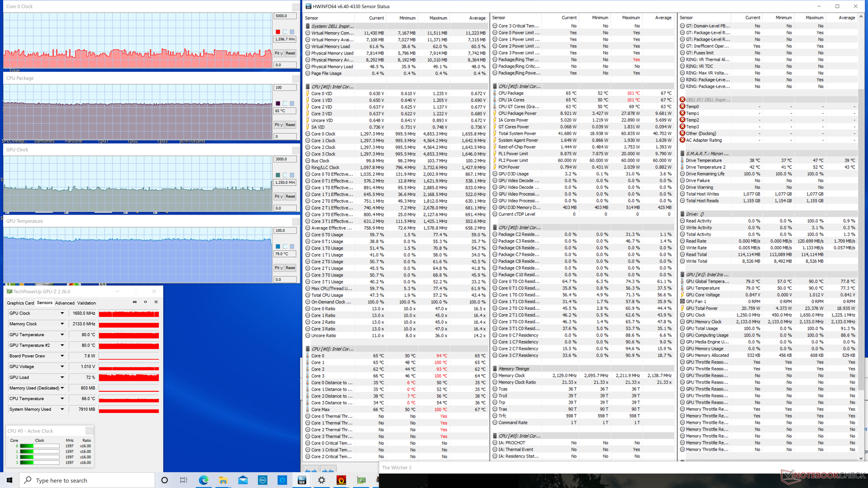Click Fit y in CPU Package graph
The image size is (868, 488).
coord(279,125)
